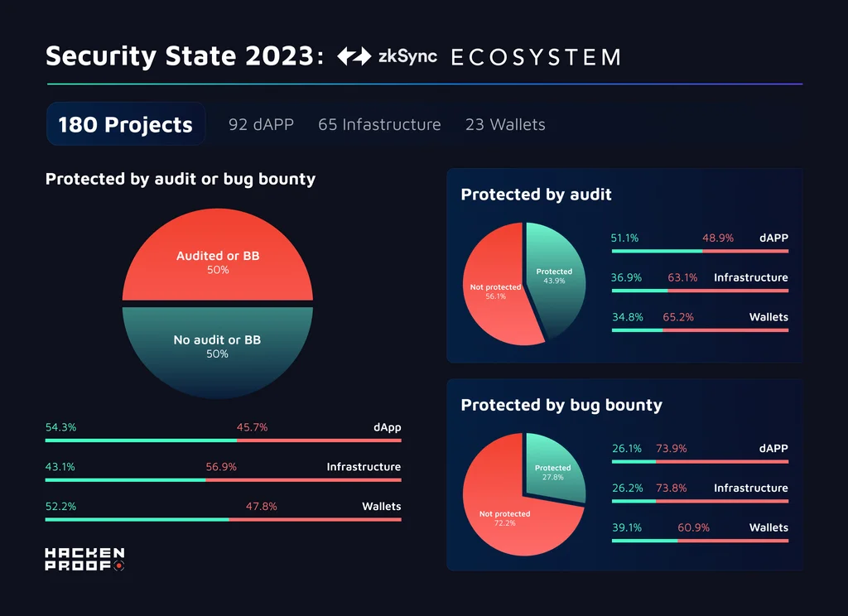Click the green bar segment under 39.1%

[644, 541]
